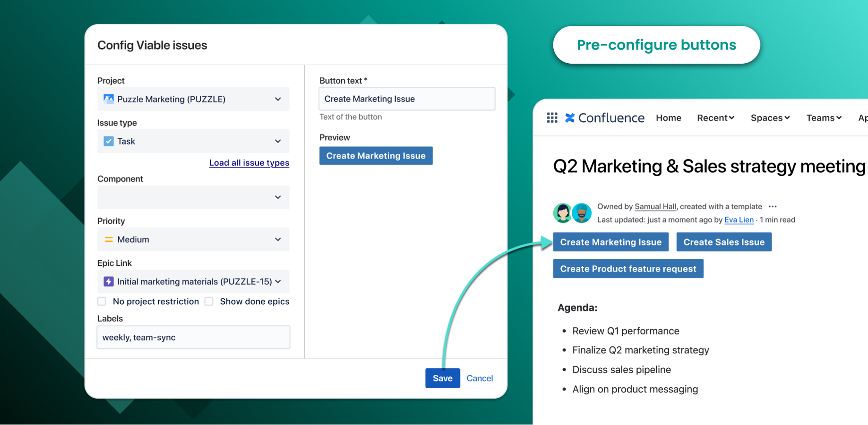The image size is (868, 425).
Task: Click the Labels input field
Action: [x=193, y=337]
